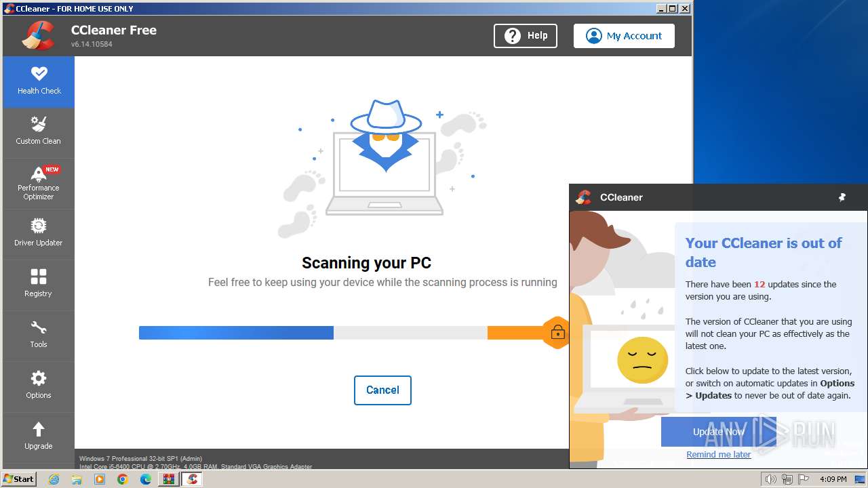
Task: Click the volume tray icon
Action: [770, 479]
